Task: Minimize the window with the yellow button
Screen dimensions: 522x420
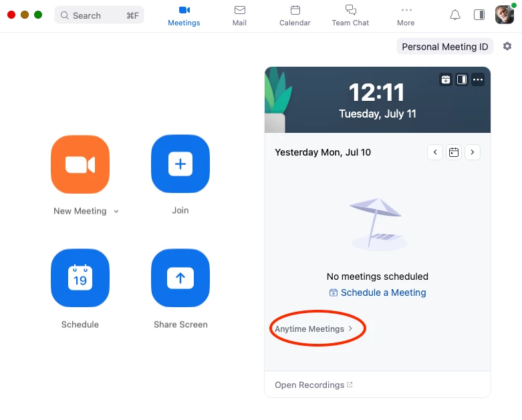Action: 25,15
